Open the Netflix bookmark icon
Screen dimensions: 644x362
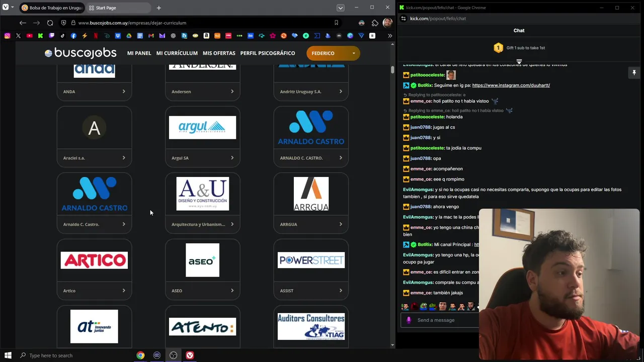point(96,36)
